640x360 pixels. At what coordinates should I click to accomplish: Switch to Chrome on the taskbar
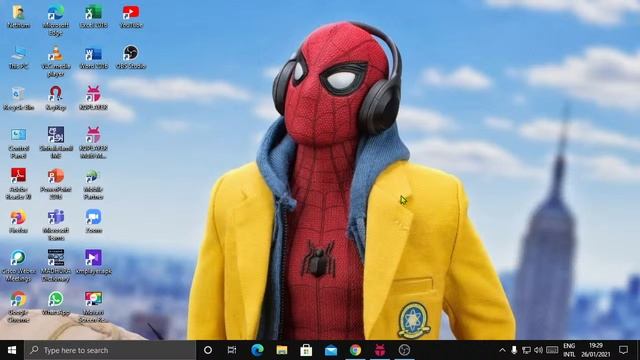coord(355,350)
